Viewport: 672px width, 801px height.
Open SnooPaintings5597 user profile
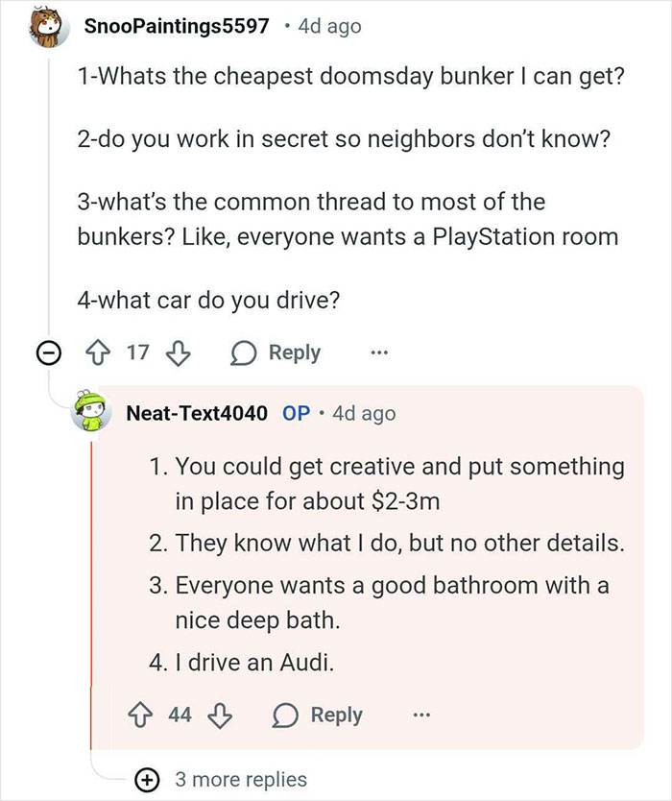click(x=176, y=26)
